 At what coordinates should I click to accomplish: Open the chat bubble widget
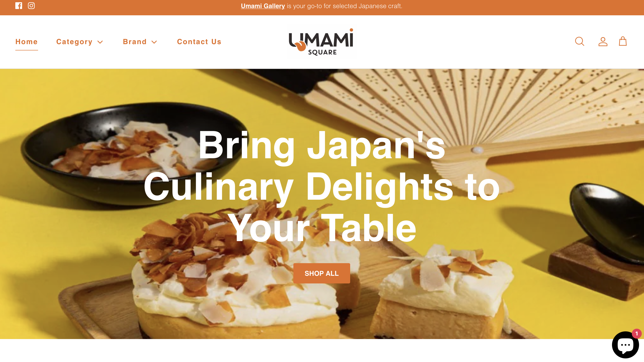click(x=625, y=345)
